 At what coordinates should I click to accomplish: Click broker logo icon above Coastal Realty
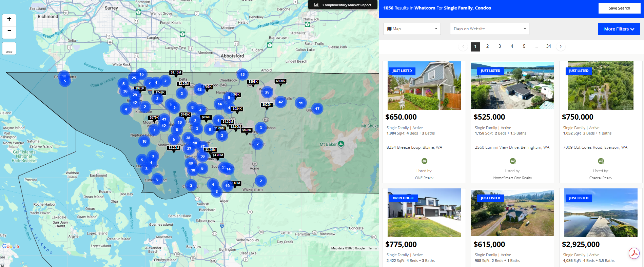(601, 161)
